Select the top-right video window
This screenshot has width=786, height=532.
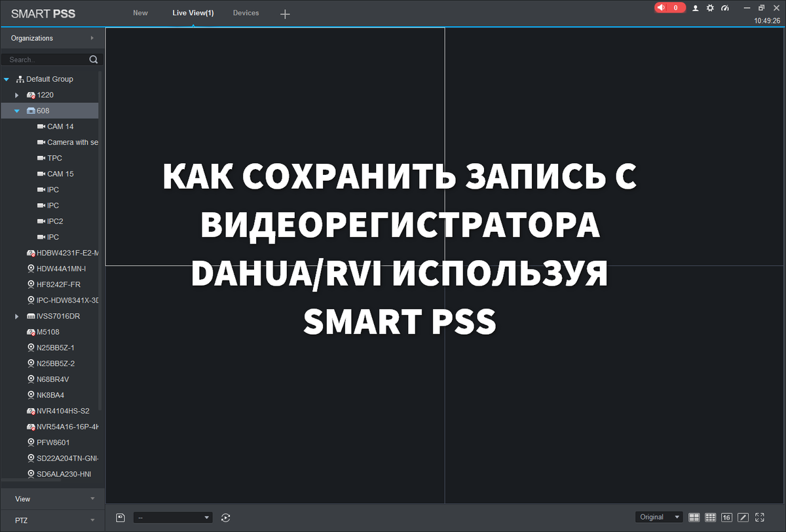click(615, 147)
